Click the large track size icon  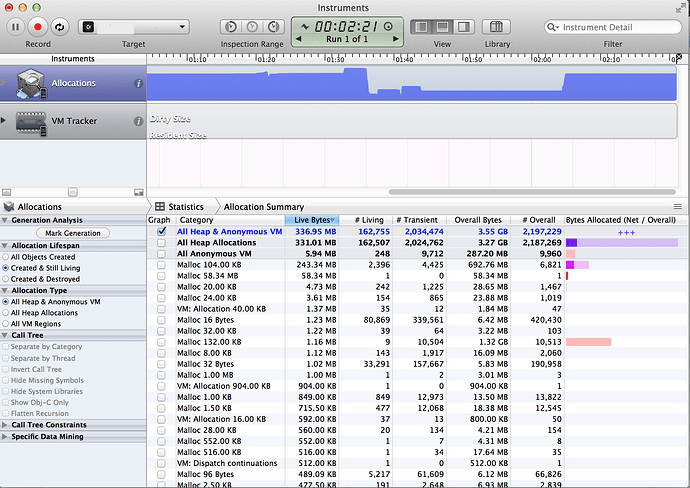pos(139,192)
